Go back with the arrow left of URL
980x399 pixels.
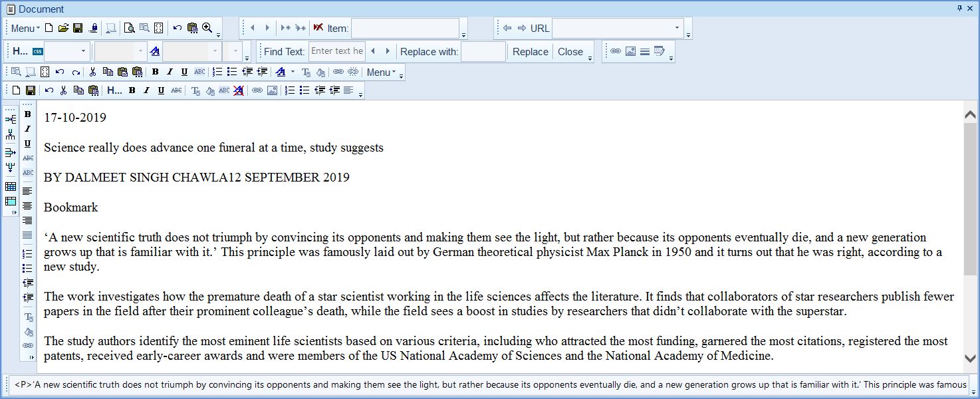[x=507, y=28]
